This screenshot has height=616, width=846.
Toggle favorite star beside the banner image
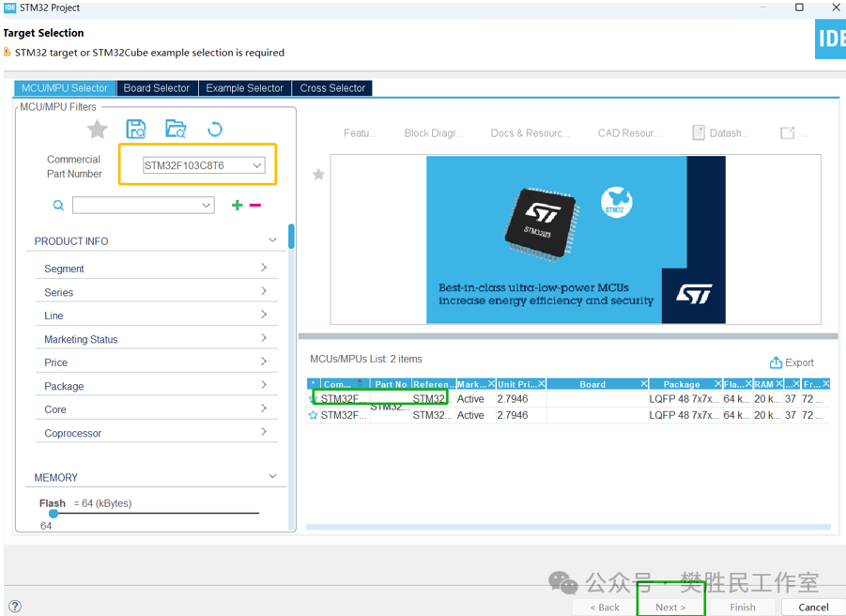click(x=318, y=175)
